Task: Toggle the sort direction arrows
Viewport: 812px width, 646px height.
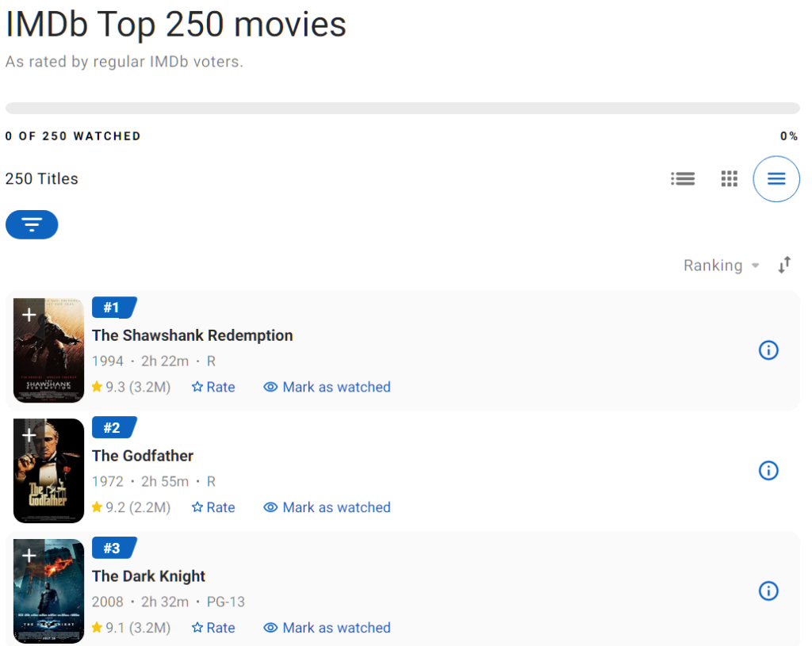Action: [x=784, y=265]
